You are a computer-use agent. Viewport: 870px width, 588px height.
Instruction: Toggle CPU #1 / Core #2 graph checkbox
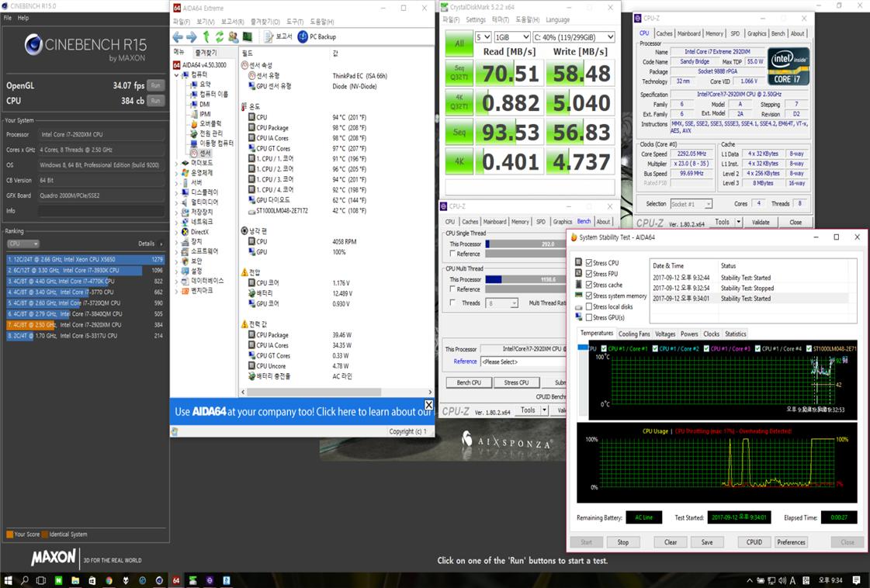pos(655,349)
